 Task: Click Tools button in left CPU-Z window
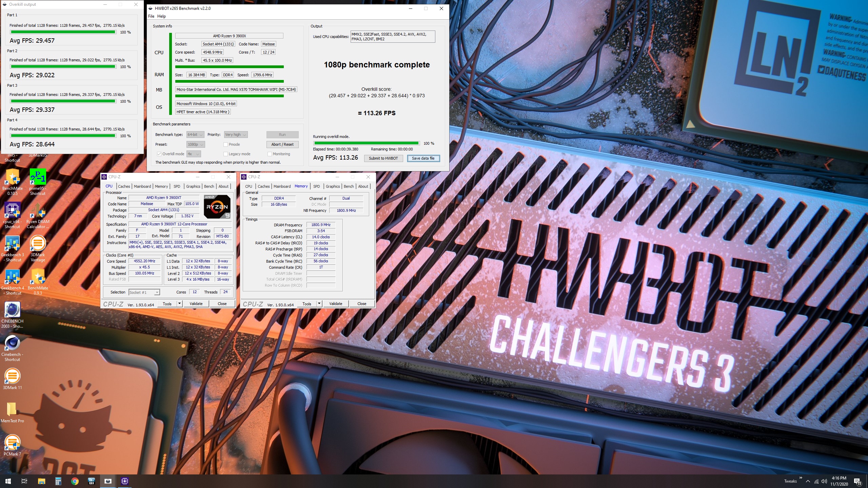(x=167, y=304)
